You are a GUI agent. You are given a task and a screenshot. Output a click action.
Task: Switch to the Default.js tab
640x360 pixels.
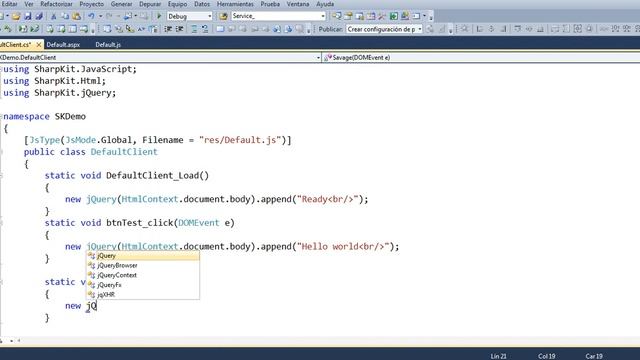(x=108, y=44)
